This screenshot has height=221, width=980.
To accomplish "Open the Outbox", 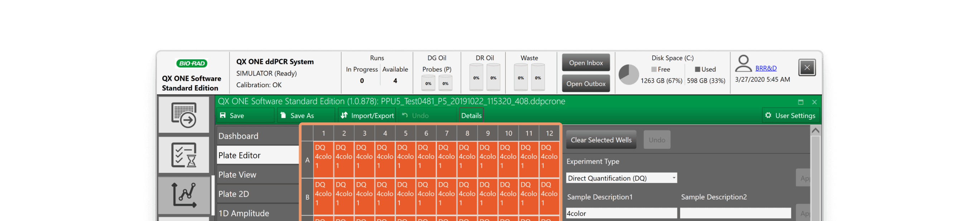I will (586, 84).
